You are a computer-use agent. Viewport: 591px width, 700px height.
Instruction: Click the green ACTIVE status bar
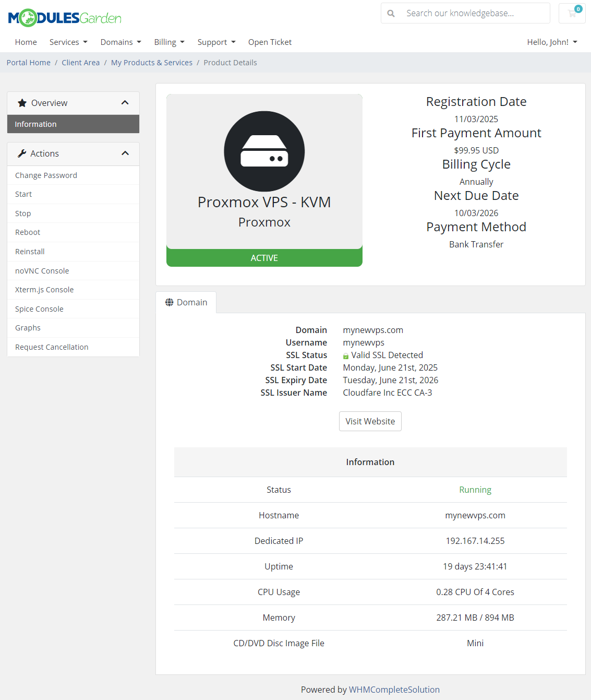(x=264, y=257)
